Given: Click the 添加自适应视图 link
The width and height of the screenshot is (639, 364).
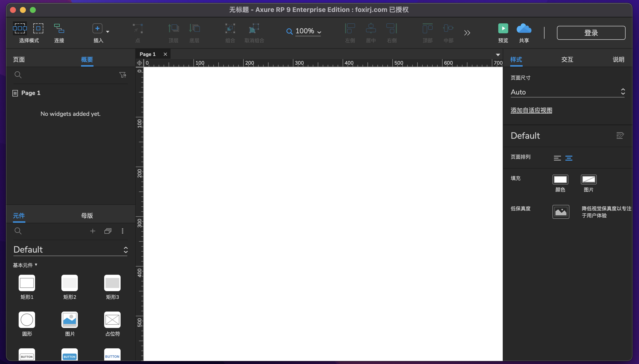Looking at the screenshot, I should tap(531, 110).
